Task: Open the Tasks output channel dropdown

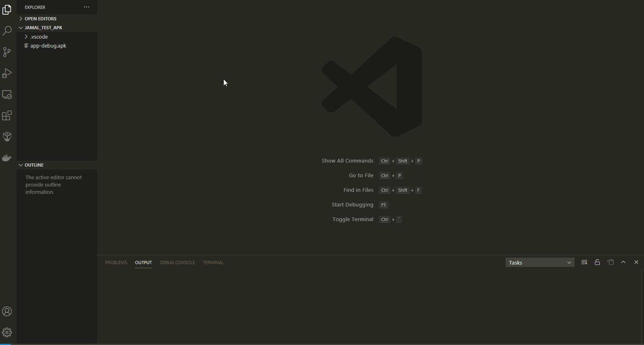Action: point(540,263)
